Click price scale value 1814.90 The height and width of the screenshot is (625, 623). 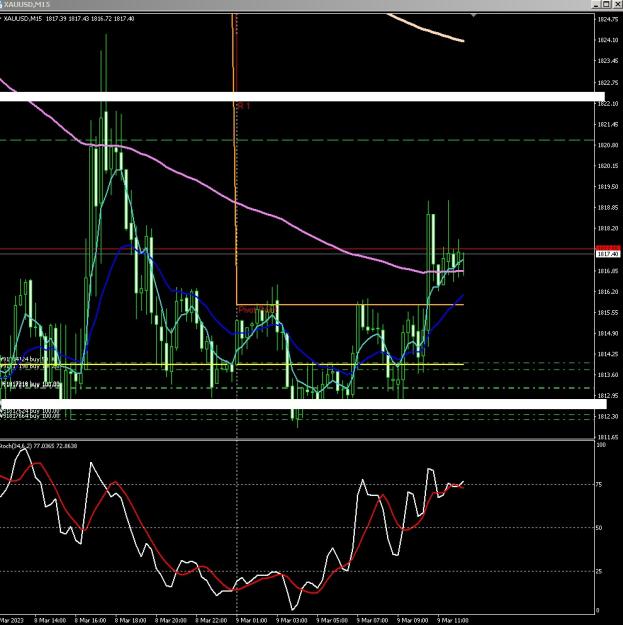point(608,333)
